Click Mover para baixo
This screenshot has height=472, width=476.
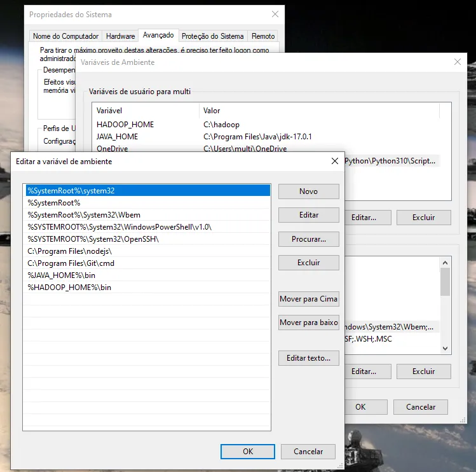coord(308,323)
